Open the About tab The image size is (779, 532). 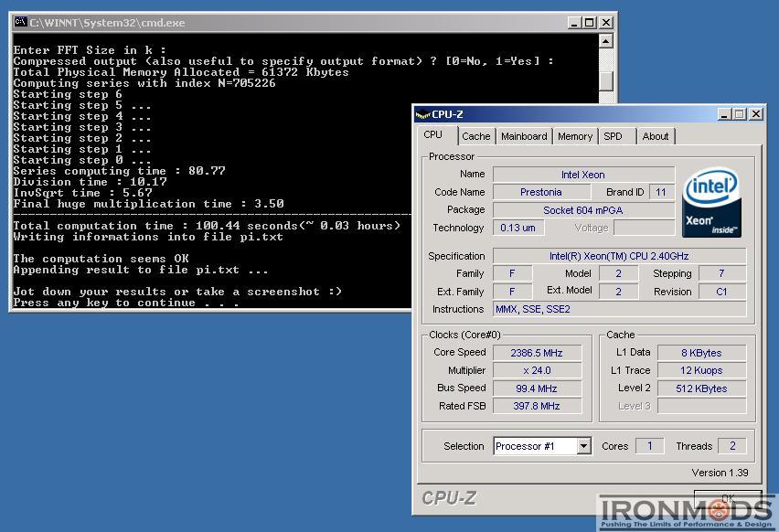tap(656, 136)
